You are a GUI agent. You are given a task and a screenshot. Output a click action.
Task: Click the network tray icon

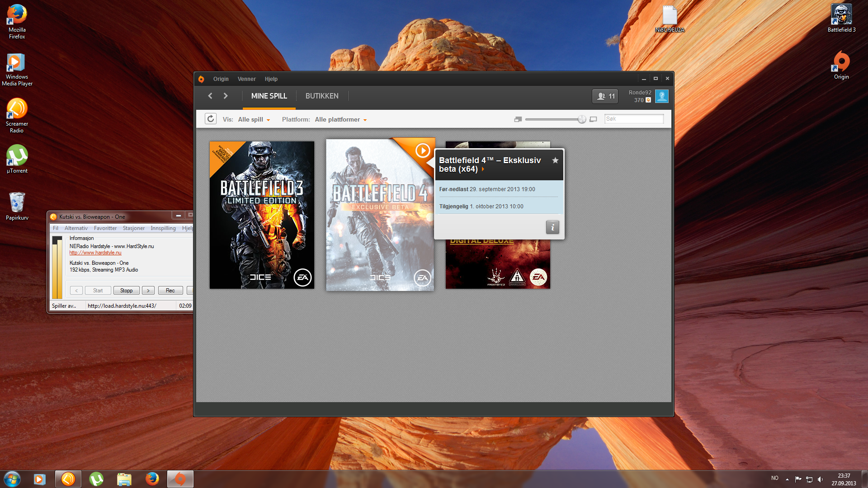click(x=809, y=479)
